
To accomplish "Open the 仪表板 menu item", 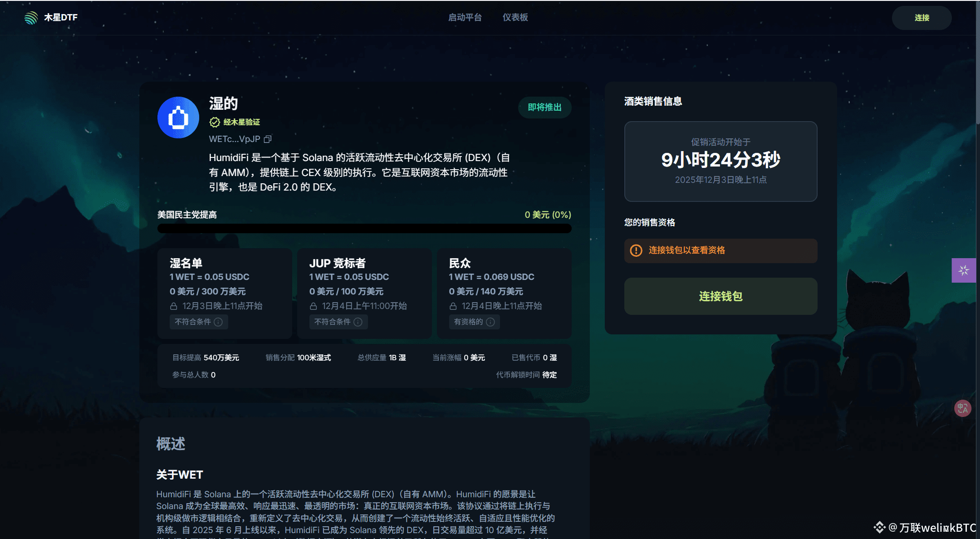I will 515,17.
